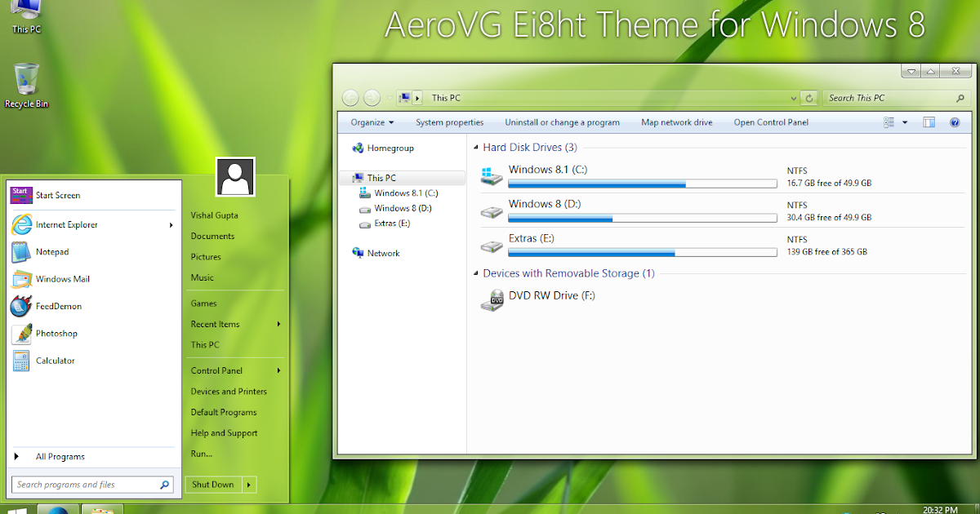Open This PC from Start menu list

(x=205, y=345)
